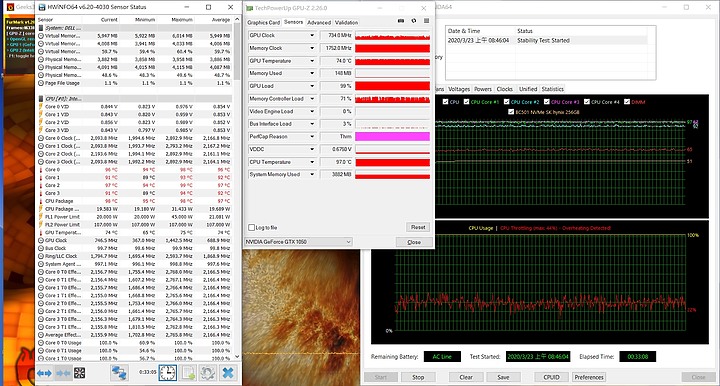The image size is (720, 386).
Task: Open AIDA64 Voltages tab
Action: click(459, 89)
